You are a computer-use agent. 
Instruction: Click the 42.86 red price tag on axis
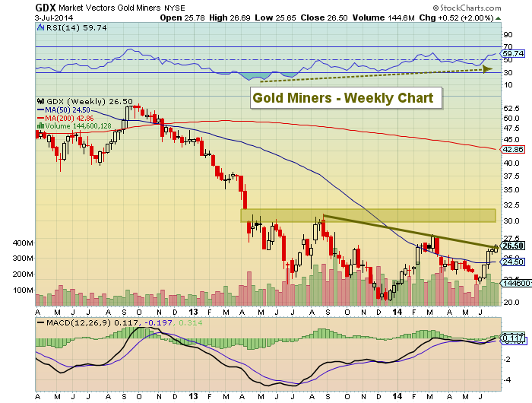pyautogui.click(x=513, y=149)
